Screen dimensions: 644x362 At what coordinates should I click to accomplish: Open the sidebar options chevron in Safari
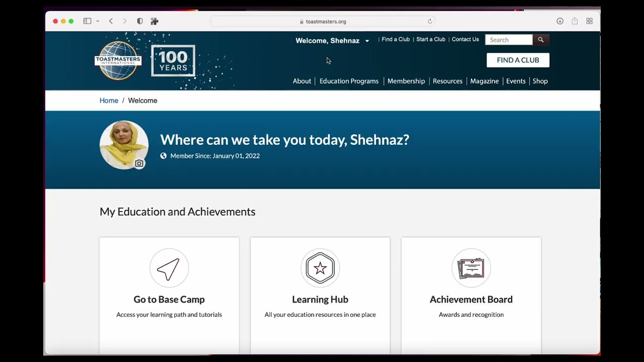[x=98, y=21]
